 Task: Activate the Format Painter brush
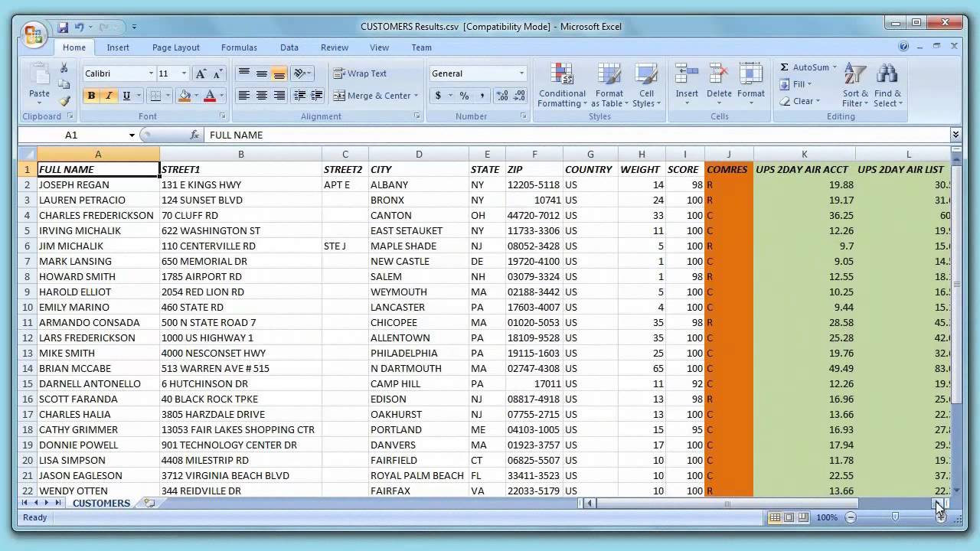(x=64, y=100)
